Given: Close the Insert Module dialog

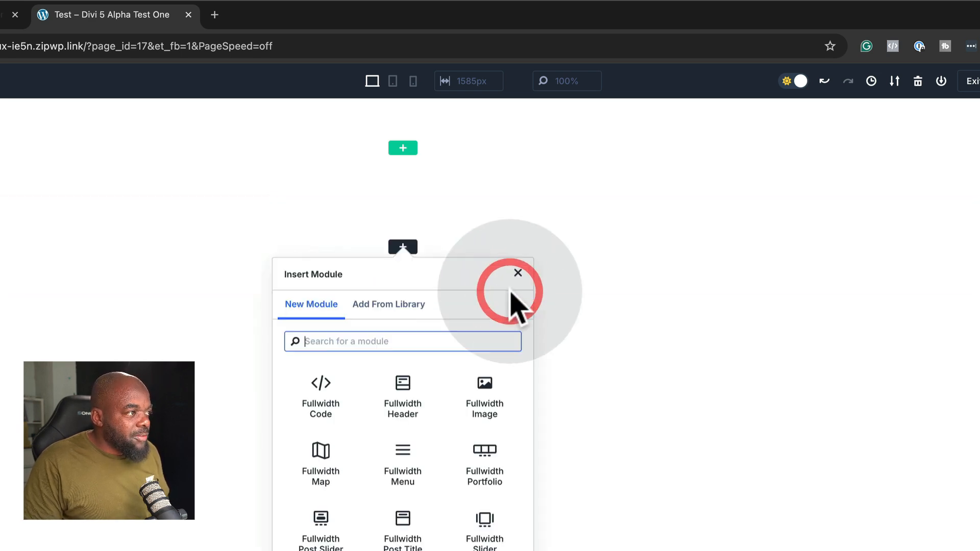Looking at the screenshot, I should pos(518,273).
